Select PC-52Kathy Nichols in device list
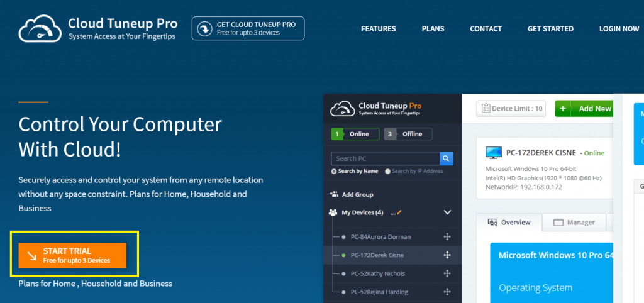 click(377, 273)
